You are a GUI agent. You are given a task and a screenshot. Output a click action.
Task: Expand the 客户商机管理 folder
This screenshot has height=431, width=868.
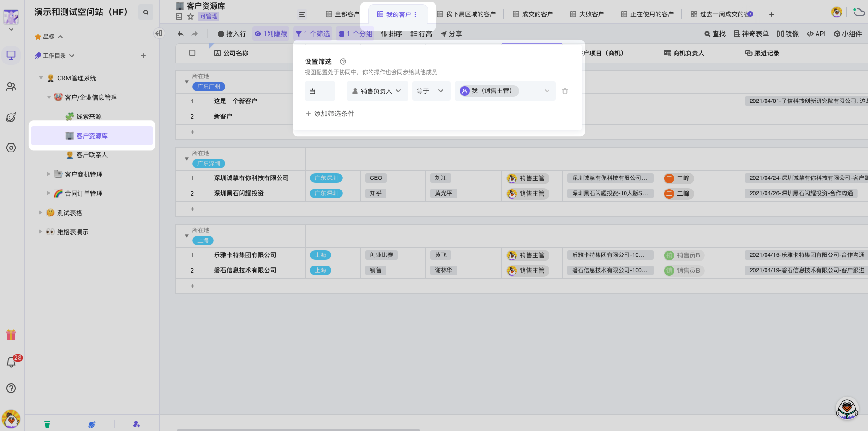point(49,174)
